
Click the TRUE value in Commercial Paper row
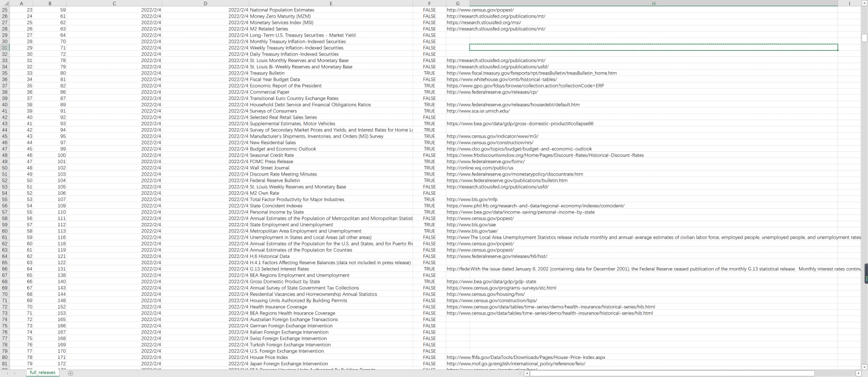point(429,92)
